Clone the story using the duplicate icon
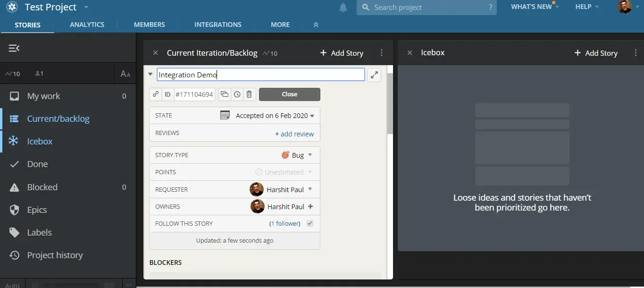 tap(225, 94)
